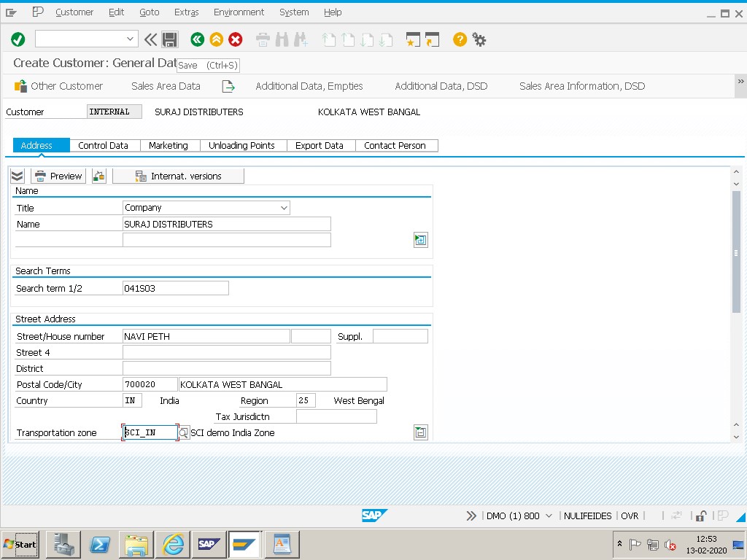Switch to the Unloading Points tab
The height and width of the screenshot is (560, 747).
point(241,146)
